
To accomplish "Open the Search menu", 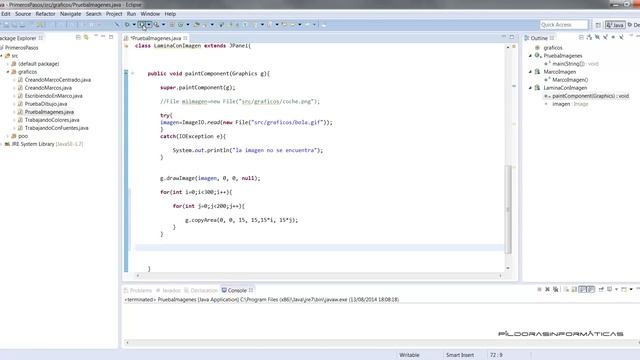I will pos(93,14).
